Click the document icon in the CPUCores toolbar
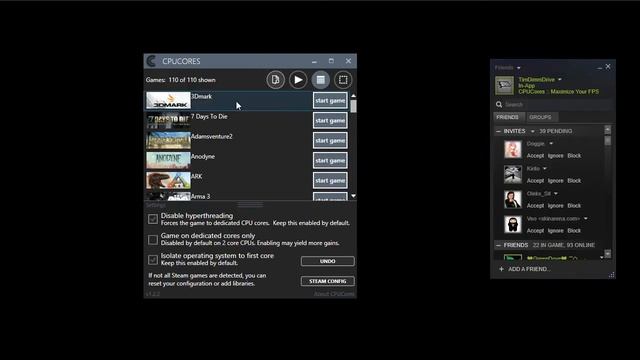Screen dimensions: 640x360 pos(276,80)
